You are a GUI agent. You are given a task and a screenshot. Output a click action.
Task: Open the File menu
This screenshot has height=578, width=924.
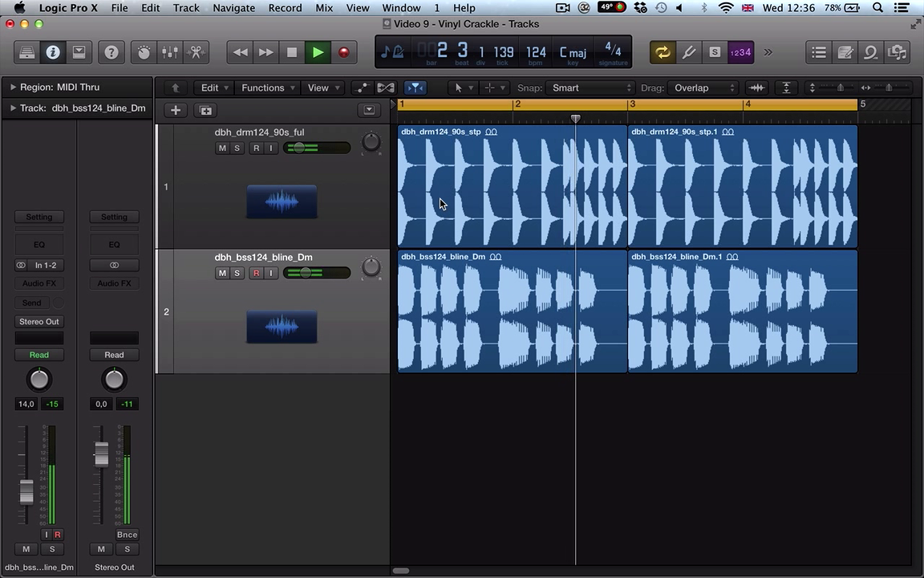tap(120, 8)
